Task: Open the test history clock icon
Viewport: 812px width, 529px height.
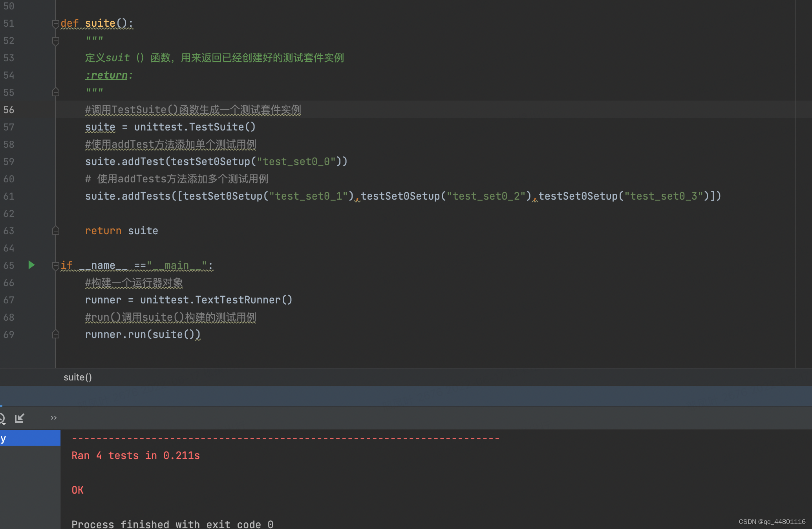Action: point(2,418)
